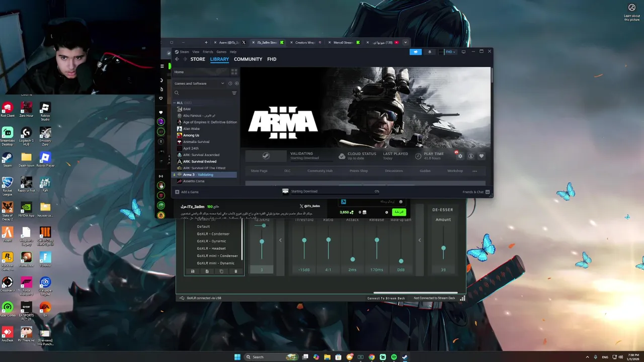
Task: Open Steam notifications bell
Action: tap(429, 51)
